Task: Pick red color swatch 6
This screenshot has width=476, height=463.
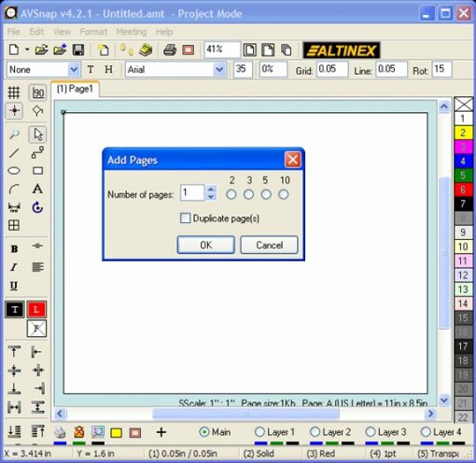Action: coord(463,189)
